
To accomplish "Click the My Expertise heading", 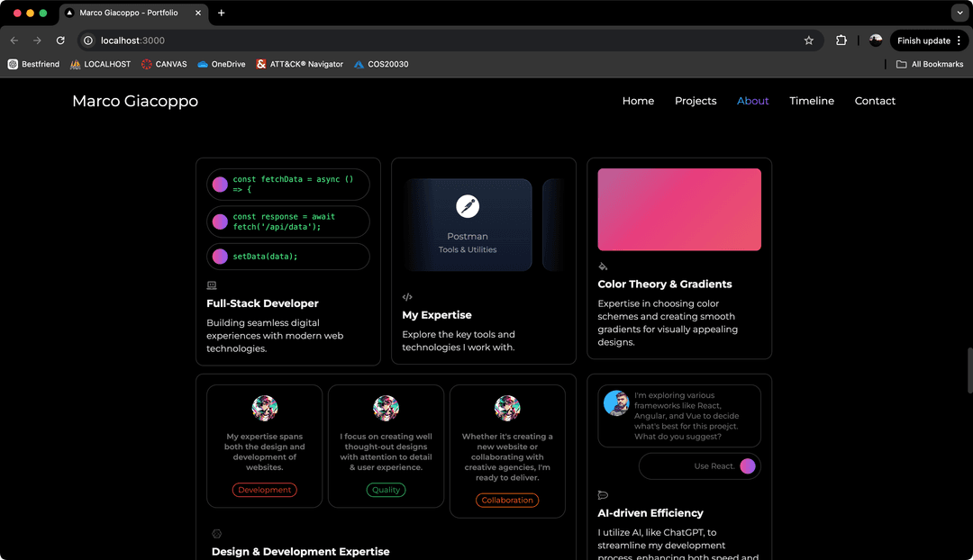I will [x=436, y=315].
